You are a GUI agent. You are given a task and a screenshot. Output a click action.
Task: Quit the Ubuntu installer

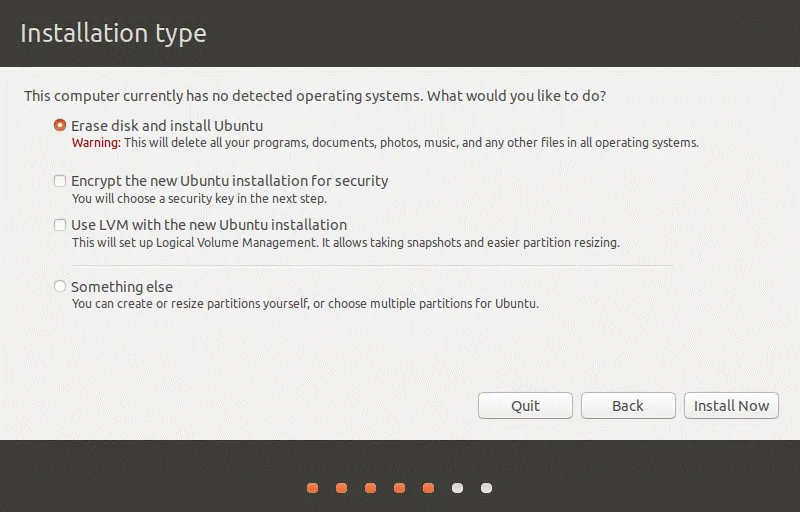pos(525,405)
